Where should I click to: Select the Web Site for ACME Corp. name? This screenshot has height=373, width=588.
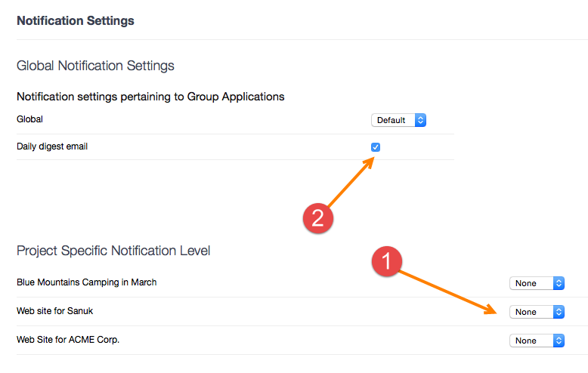click(x=68, y=340)
